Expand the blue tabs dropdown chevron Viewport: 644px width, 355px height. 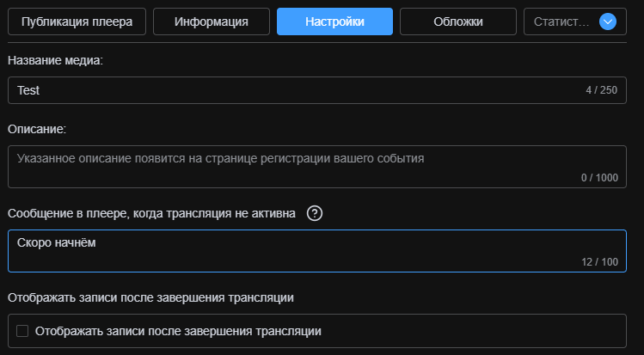click(607, 21)
